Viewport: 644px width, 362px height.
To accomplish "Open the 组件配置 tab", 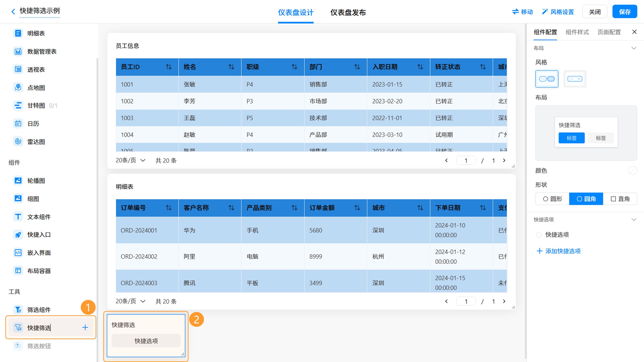I will click(545, 32).
